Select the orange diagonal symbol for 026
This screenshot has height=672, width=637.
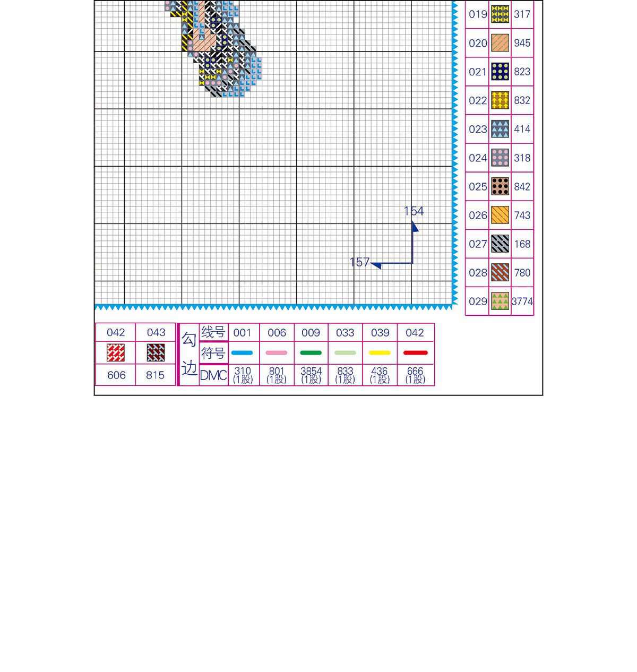point(500,215)
